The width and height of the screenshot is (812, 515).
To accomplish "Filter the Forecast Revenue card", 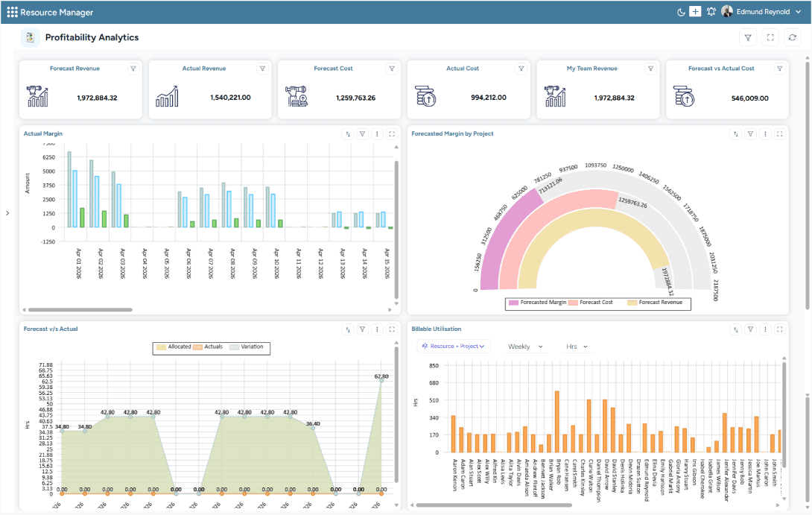I will (x=133, y=69).
